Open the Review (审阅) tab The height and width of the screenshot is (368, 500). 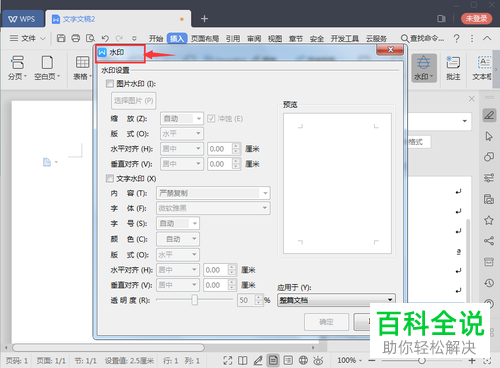click(x=254, y=39)
